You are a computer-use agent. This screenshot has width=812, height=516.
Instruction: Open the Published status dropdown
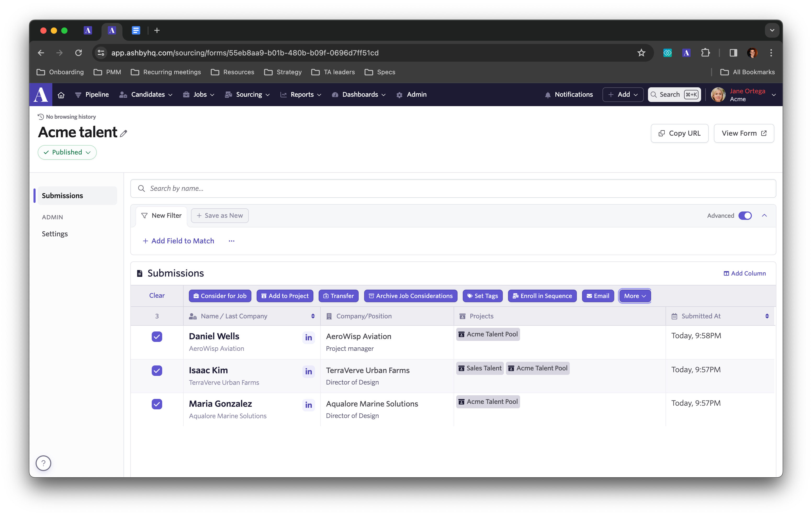(67, 152)
